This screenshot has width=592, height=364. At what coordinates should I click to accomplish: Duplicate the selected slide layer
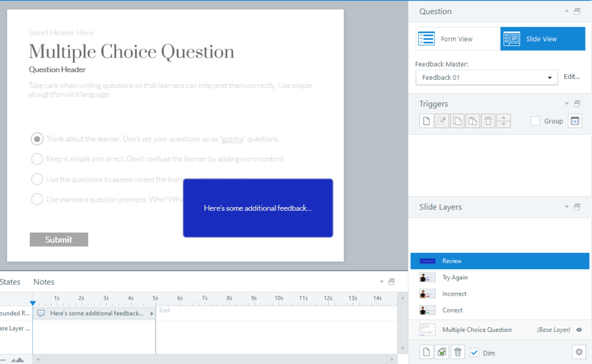click(x=442, y=352)
